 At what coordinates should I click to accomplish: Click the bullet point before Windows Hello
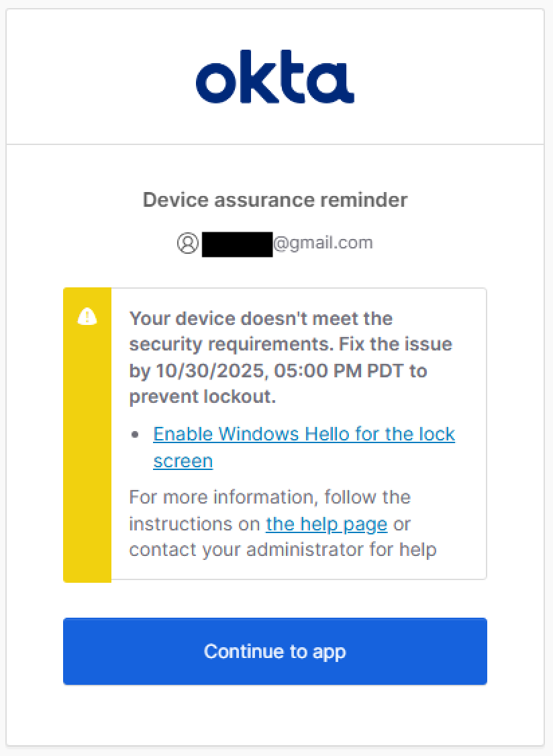(136, 435)
